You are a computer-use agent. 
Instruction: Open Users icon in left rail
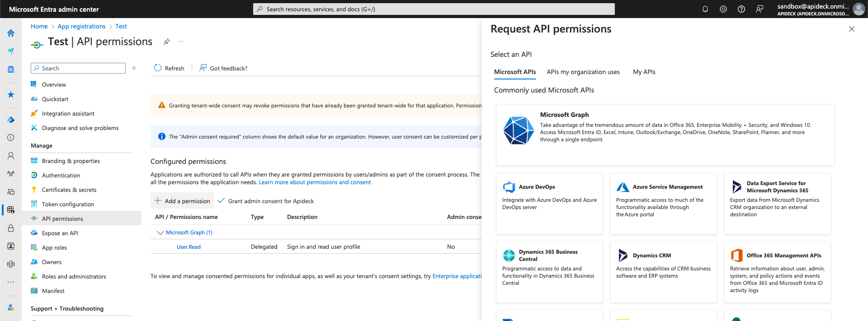(x=11, y=156)
